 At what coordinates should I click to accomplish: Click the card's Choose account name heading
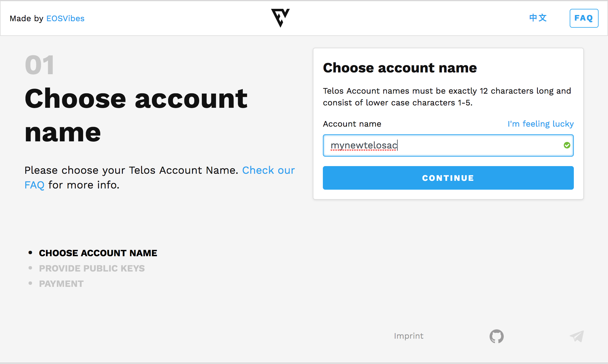click(x=400, y=68)
